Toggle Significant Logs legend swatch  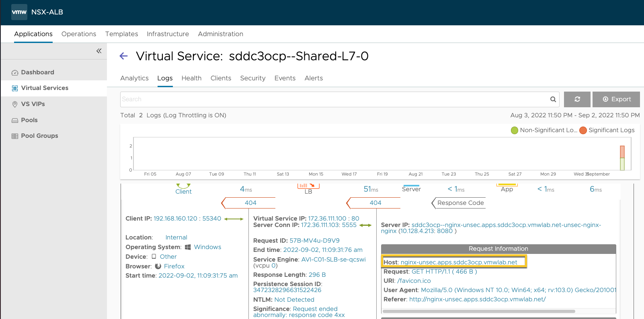[x=583, y=130]
